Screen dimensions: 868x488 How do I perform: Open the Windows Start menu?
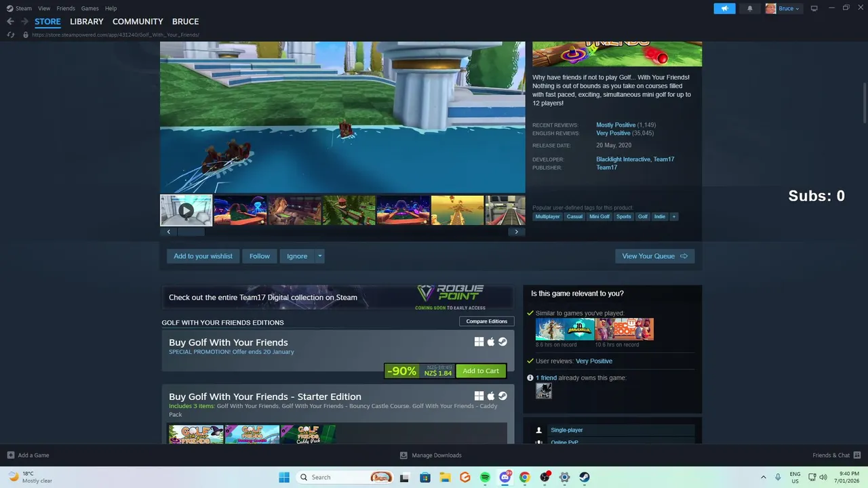pyautogui.click(x=284, y=477)
